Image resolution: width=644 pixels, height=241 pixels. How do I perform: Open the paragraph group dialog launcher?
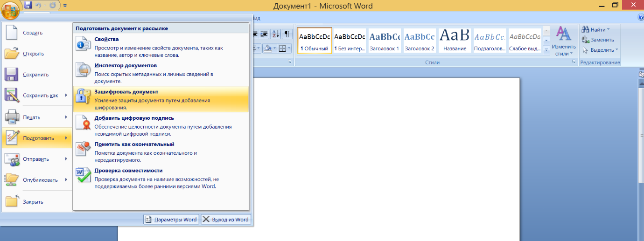pos(289,62)
